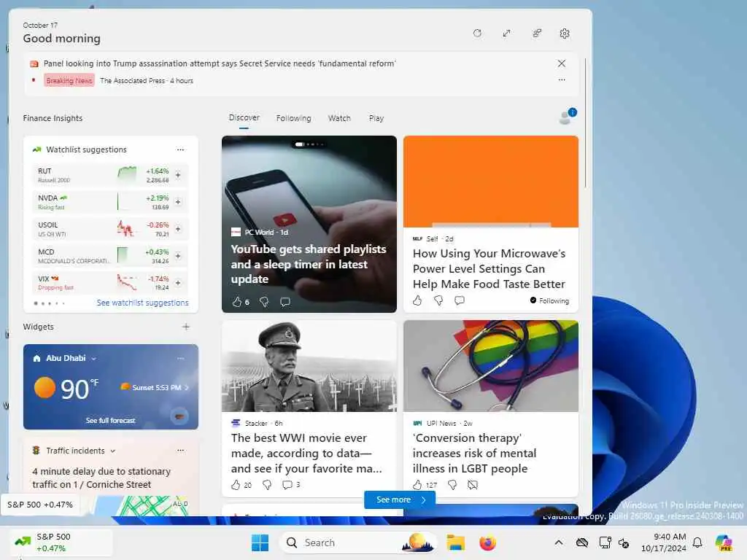Open Copilot preview icon in taskbar
Viewport: 747px width, 560px height.
coord(724,542)
